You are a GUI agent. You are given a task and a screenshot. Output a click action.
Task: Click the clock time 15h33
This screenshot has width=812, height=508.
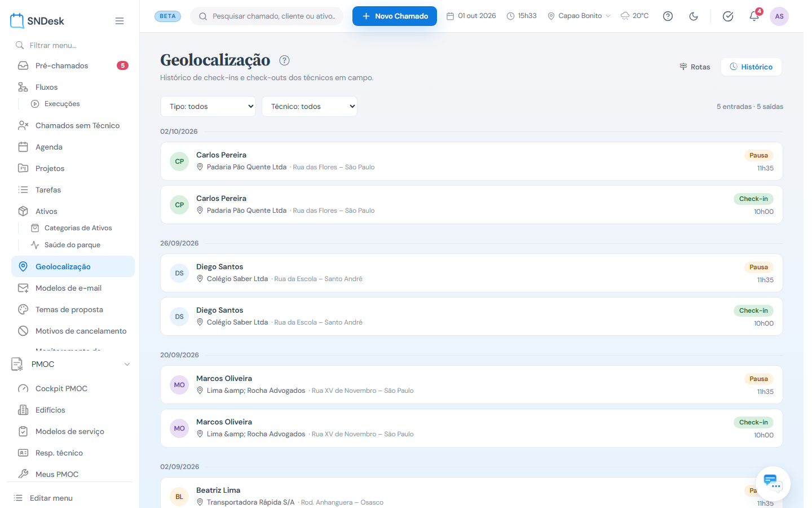pyautogui.click(x=522, y=16)
